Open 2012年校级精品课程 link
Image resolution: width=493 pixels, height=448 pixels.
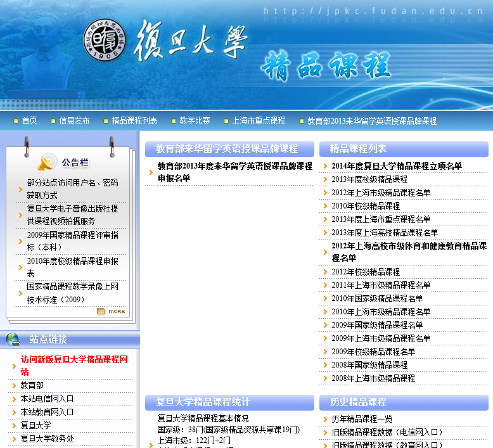pyautogui.click(x=366, y=272)
